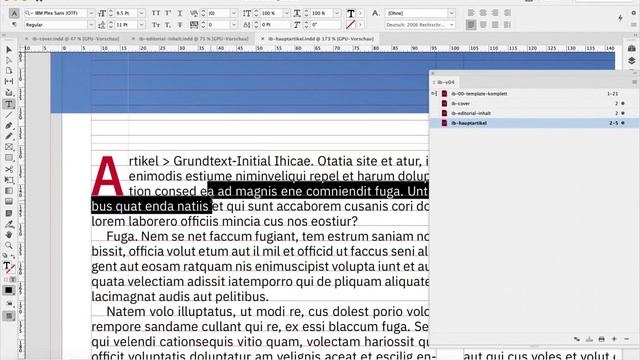The height and width of the screenshot is (360, 640).
Task: Select the Rectangle Frame tool
Action: pos(9,147)
